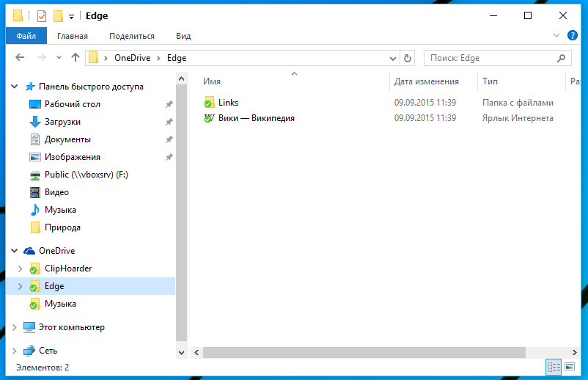The image size is (588, 380).
Task: Select Этот компьютер in navigation pane
Action: (x=72, y=327)
